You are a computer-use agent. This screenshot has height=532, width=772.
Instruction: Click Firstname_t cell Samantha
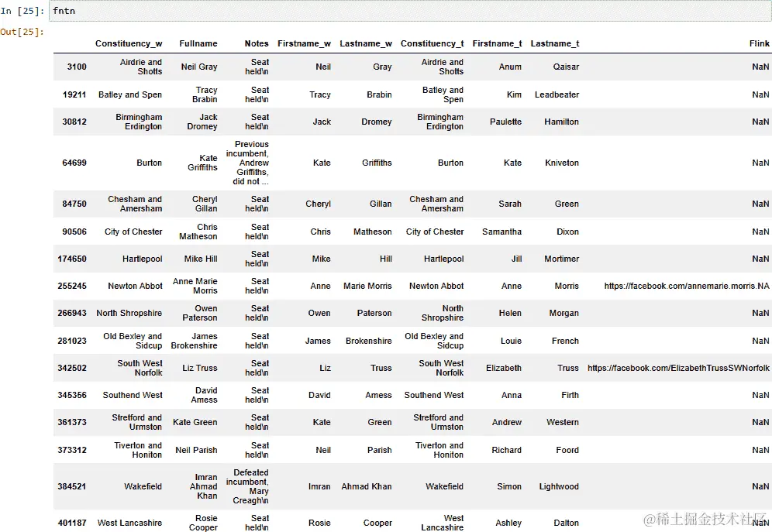501,232
